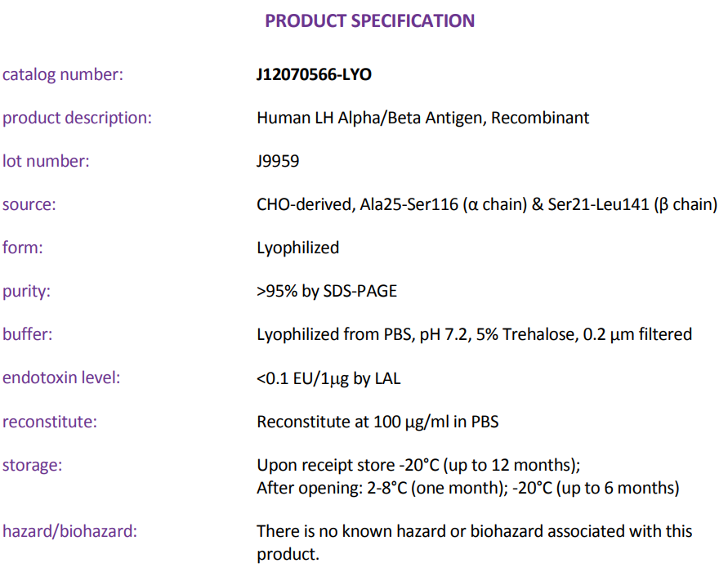Image resolution: width=728 pixels, height=572 pixels.
Task: Click the product description label
Action: point(77,118)
